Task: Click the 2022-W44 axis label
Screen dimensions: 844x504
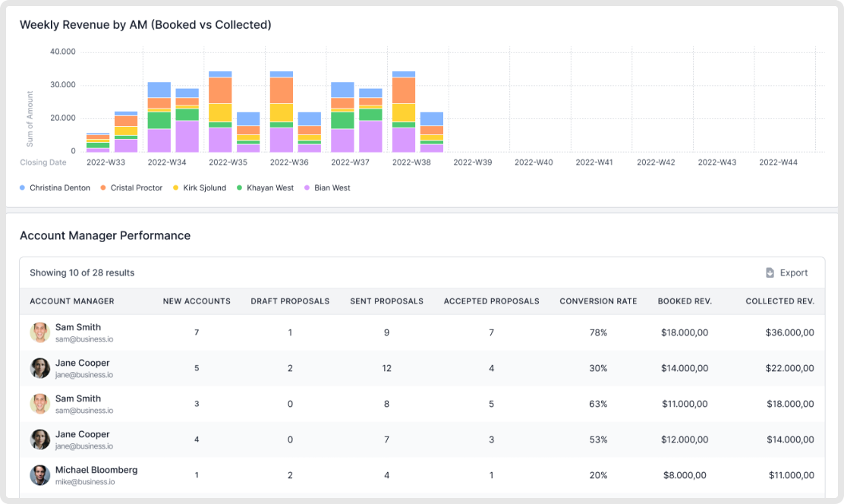Action: (778, 162)
